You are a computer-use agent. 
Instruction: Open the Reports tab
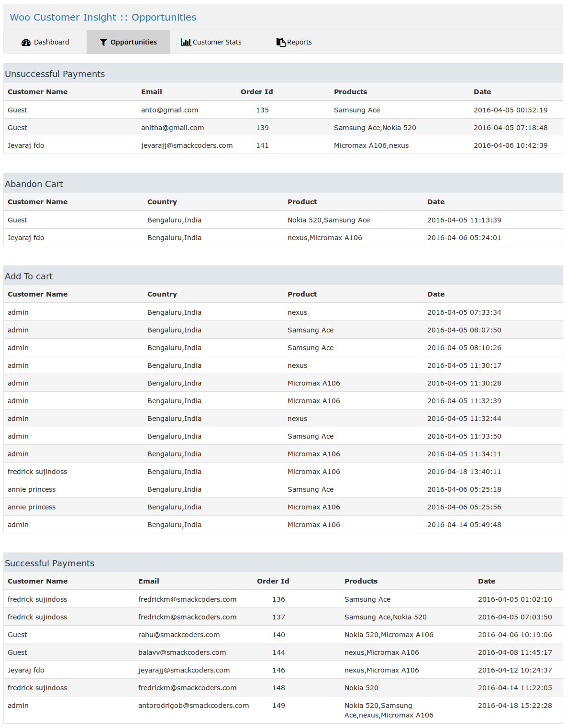[294, 42]
